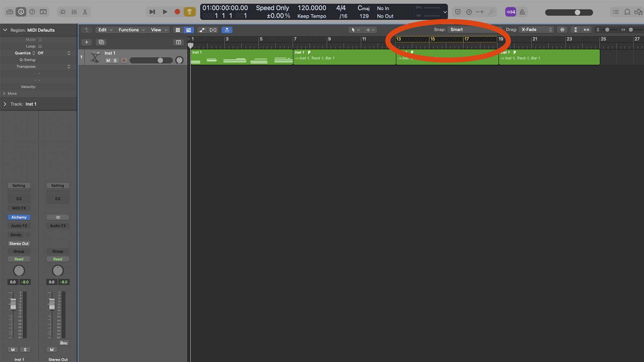Open Quantize Off value popup
Screen dimensions: 644x362
(54, 53)
